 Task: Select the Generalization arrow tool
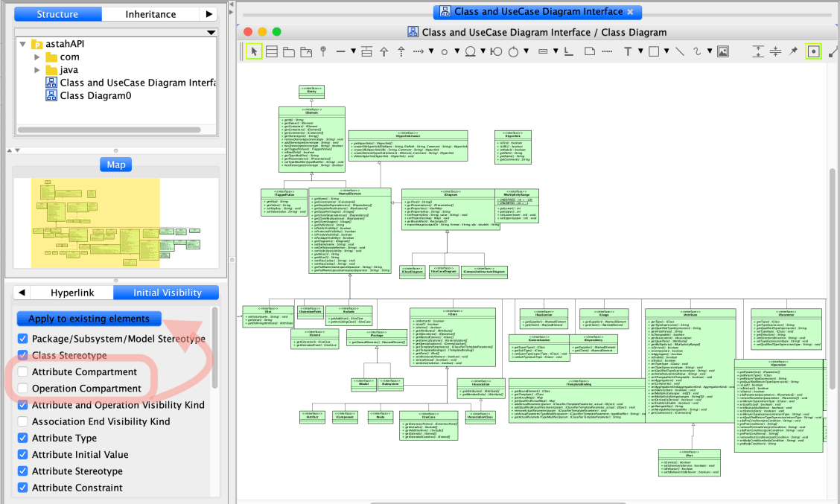click(x=384, y=51)
